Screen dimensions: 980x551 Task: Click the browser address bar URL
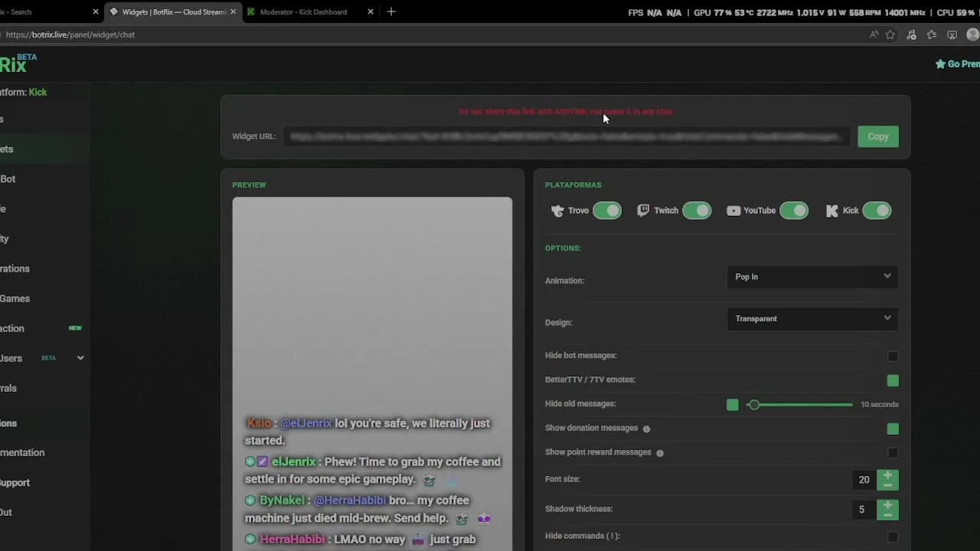pyautogui.click(x=70, y=34)
